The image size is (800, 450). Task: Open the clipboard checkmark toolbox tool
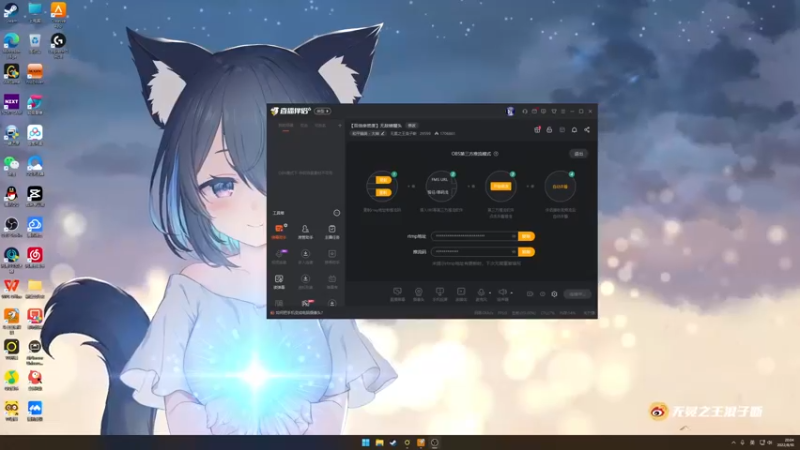(x=332, y=231)
